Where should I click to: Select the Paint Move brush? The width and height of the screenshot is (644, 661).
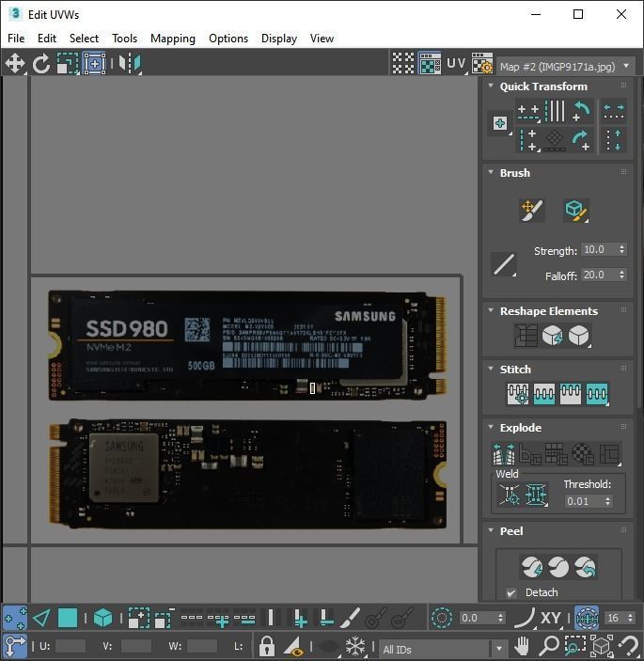532,210
